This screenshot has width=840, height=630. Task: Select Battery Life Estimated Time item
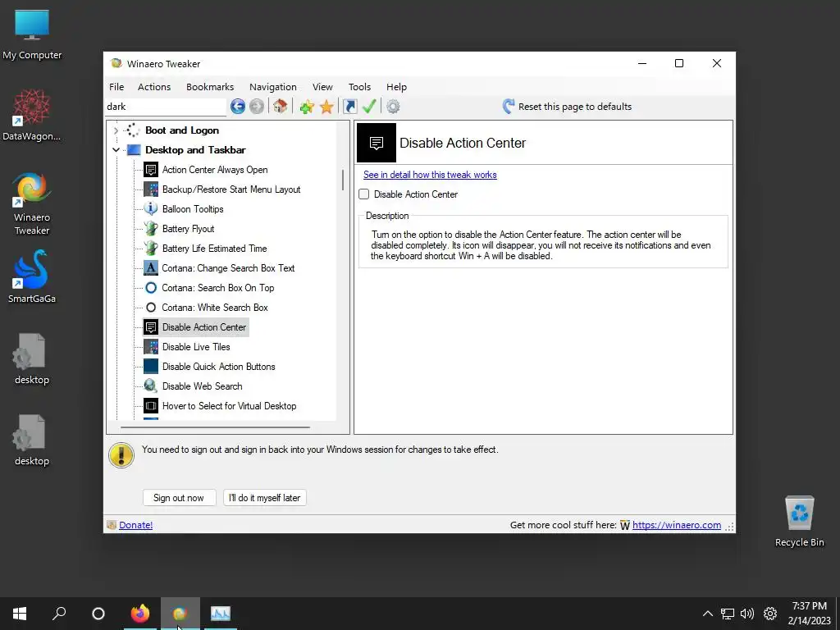tap(214, 249)
